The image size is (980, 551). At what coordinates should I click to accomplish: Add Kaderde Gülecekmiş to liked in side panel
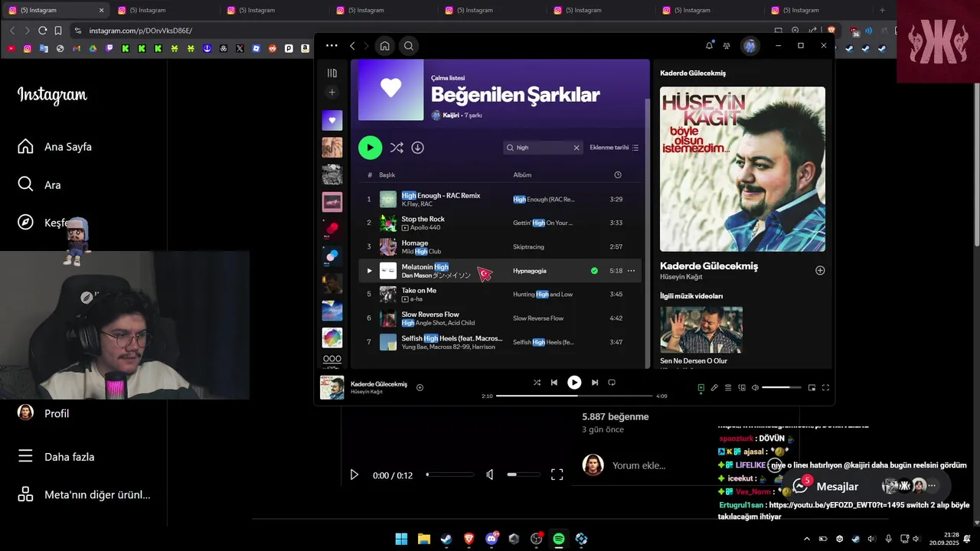[820, 270]
